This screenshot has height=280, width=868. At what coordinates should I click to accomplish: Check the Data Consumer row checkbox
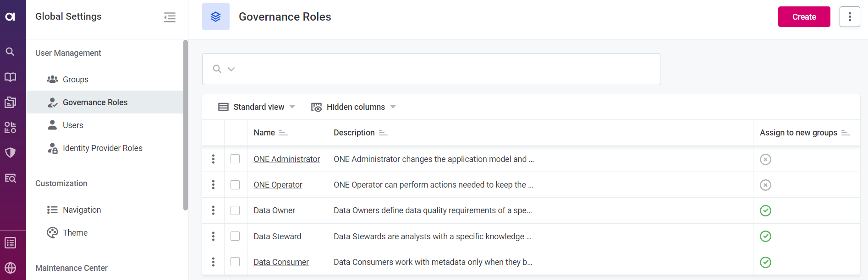pos(235,262)
